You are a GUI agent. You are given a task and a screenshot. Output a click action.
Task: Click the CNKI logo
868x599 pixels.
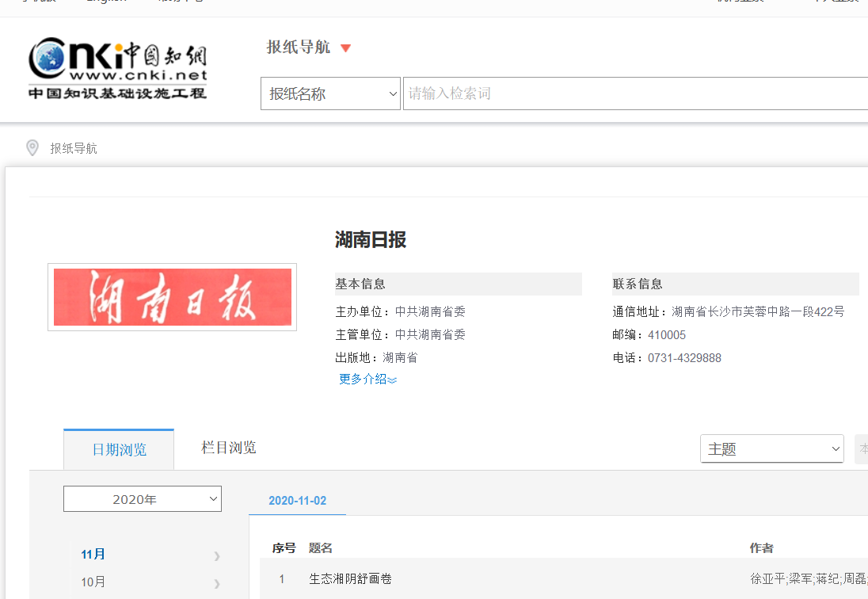117,68
